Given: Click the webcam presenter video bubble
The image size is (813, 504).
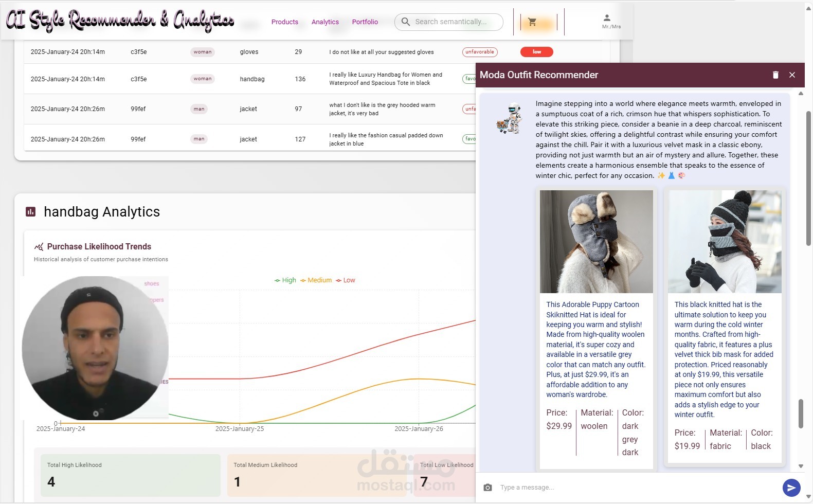Looking at the screenshot, I should (95, 348).
